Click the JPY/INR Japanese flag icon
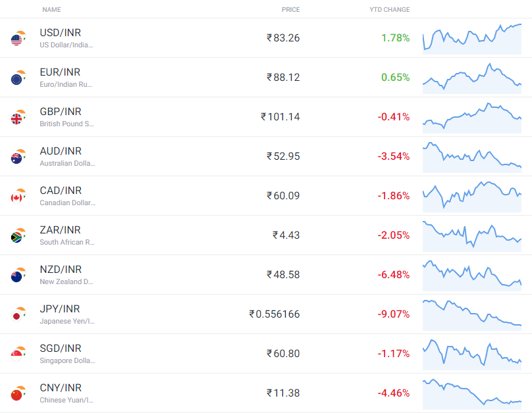The width and height of the screenshot is (532, 413). coord(16,316)
